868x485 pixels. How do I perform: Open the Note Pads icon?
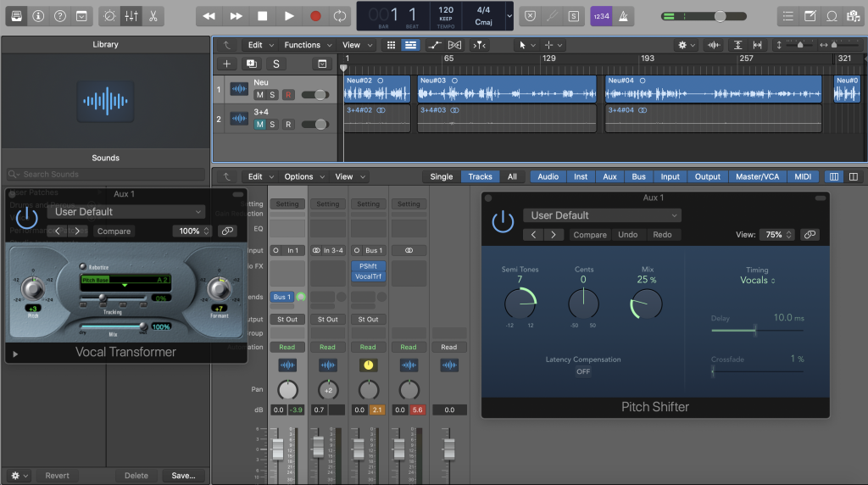coord(810,16)
